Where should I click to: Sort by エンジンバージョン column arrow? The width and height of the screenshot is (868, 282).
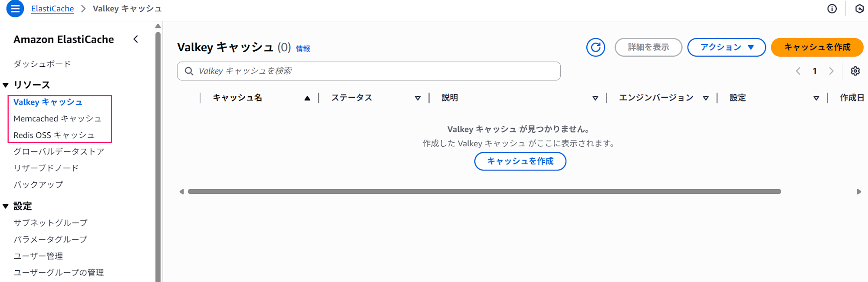(x=706, y=98)
